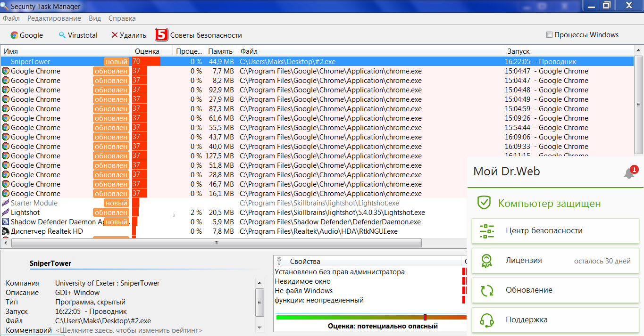644x336 pixels.
Task: Select the Starter Module process name
Action: 34,203
